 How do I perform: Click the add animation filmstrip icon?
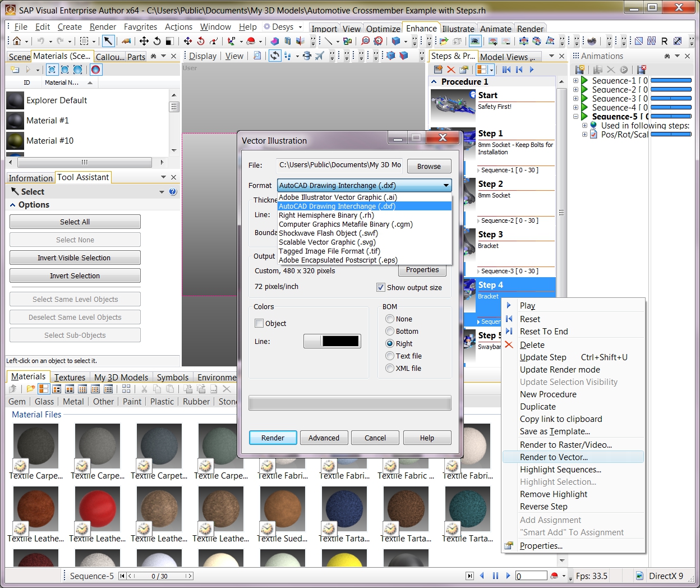[580, 70]
